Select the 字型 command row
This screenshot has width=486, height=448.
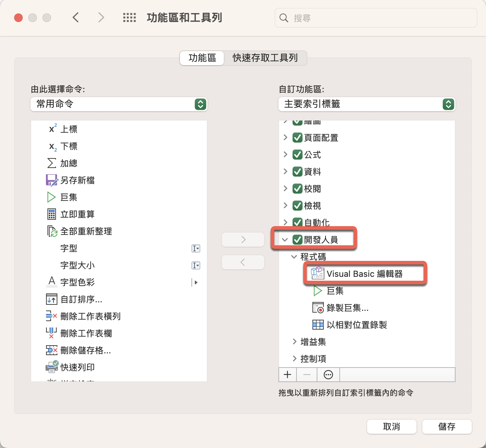tap(119, 248)
